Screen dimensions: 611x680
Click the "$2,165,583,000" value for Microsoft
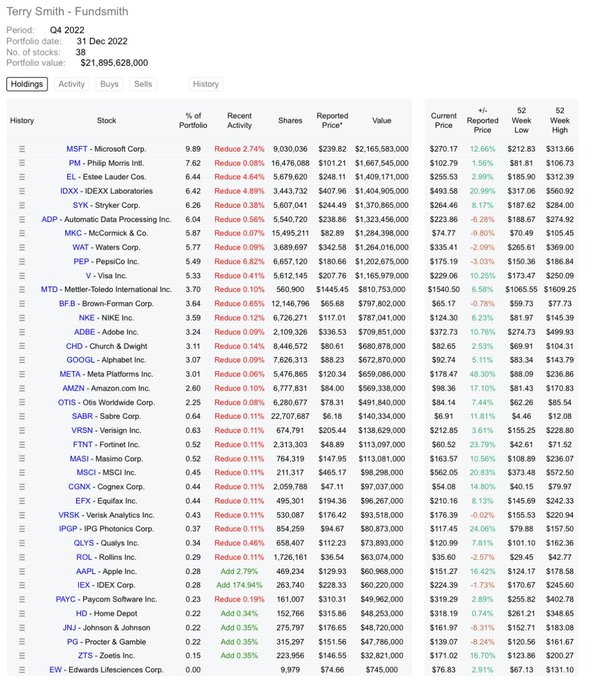pyautogui.click(x=382, y=149)
